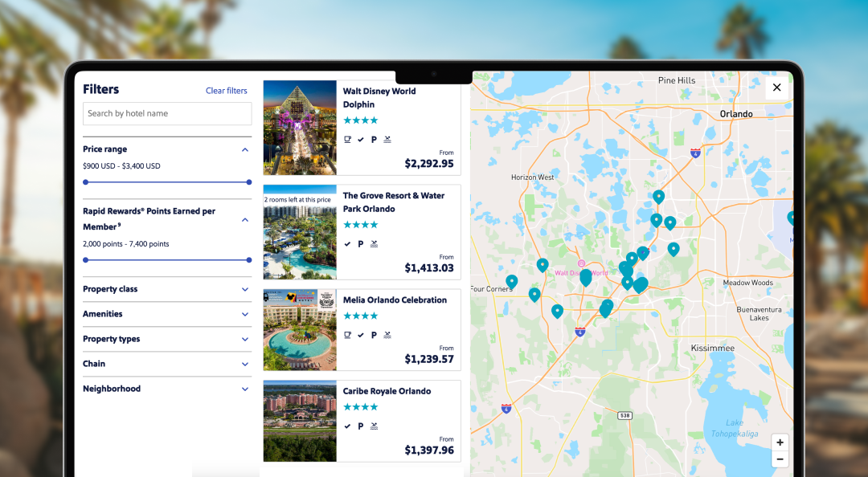Viewport: 868px width, 477px height.
Task: Expand the Property class filter
Action: [x=166, y=289]
